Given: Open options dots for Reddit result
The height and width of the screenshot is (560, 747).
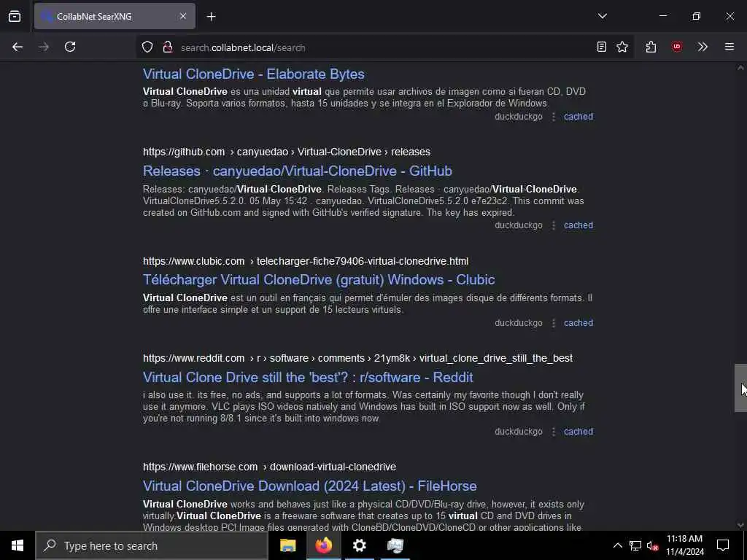Looking at the screenshot, I should pos(554,432).
